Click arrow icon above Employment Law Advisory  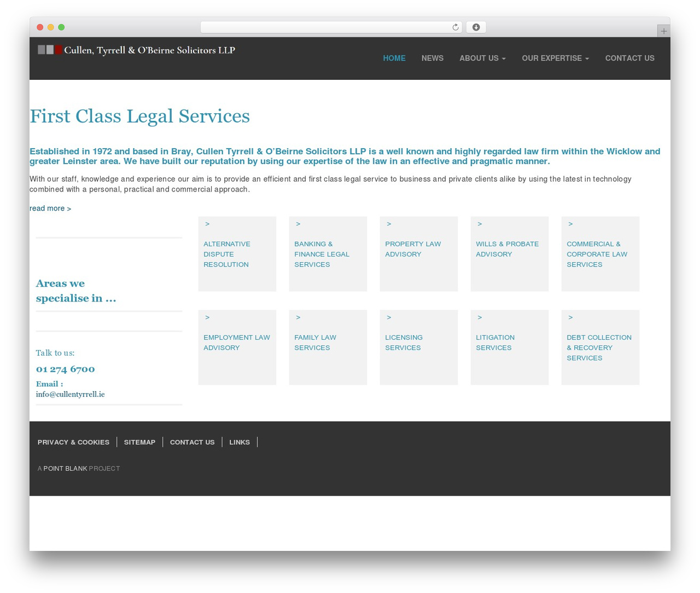[x=207, y=317]
